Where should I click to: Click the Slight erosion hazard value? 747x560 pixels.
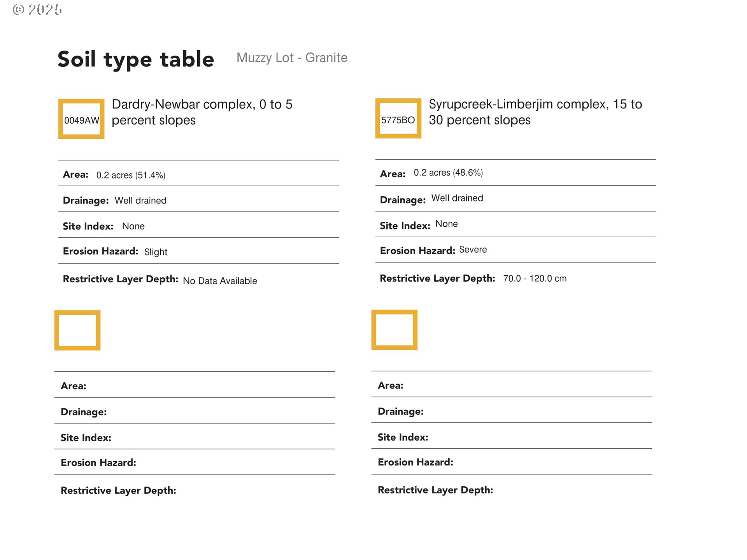click(x=156, y=252)
